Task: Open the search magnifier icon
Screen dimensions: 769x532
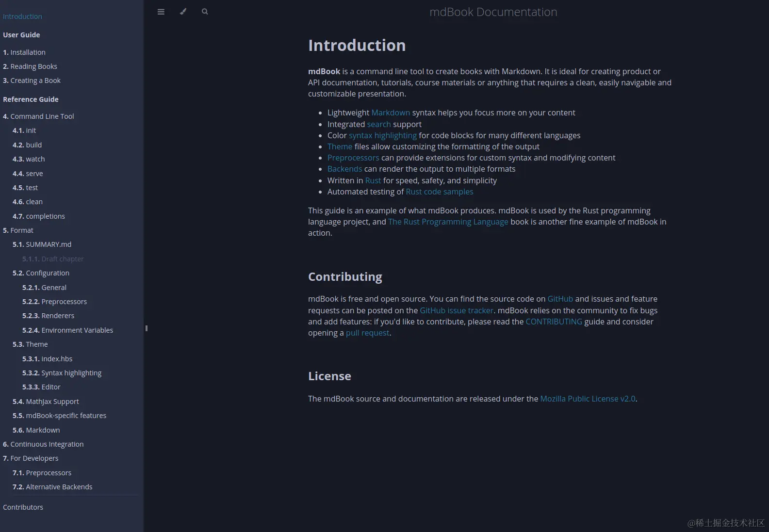Action: click(205, 12)
